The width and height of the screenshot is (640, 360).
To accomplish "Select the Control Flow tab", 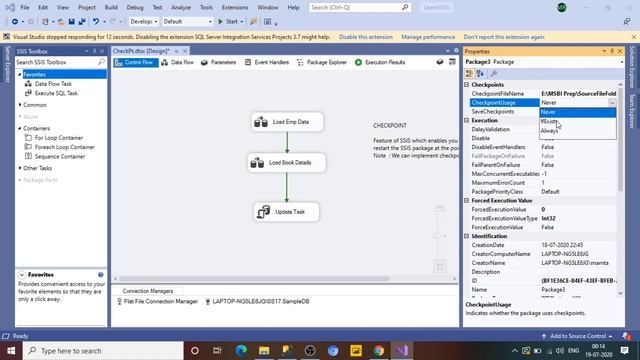I will (136, 62).
